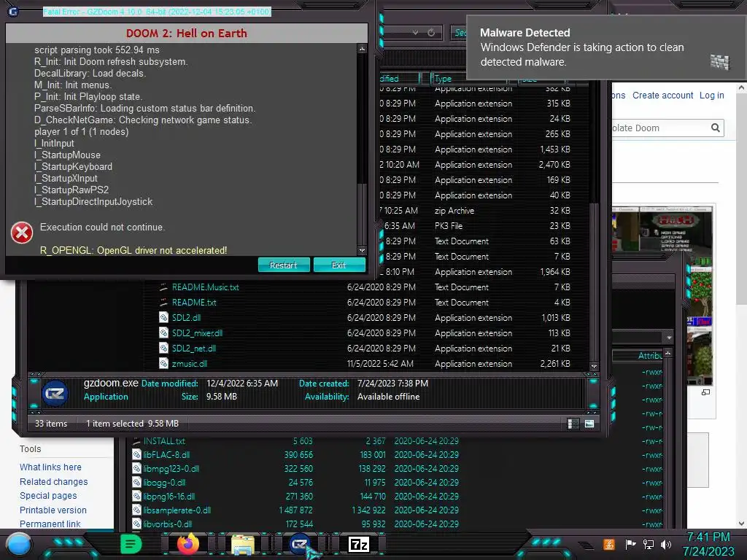Click the Malware Detected notification
This screenshot has width=747, height=560.
point(606,47)
